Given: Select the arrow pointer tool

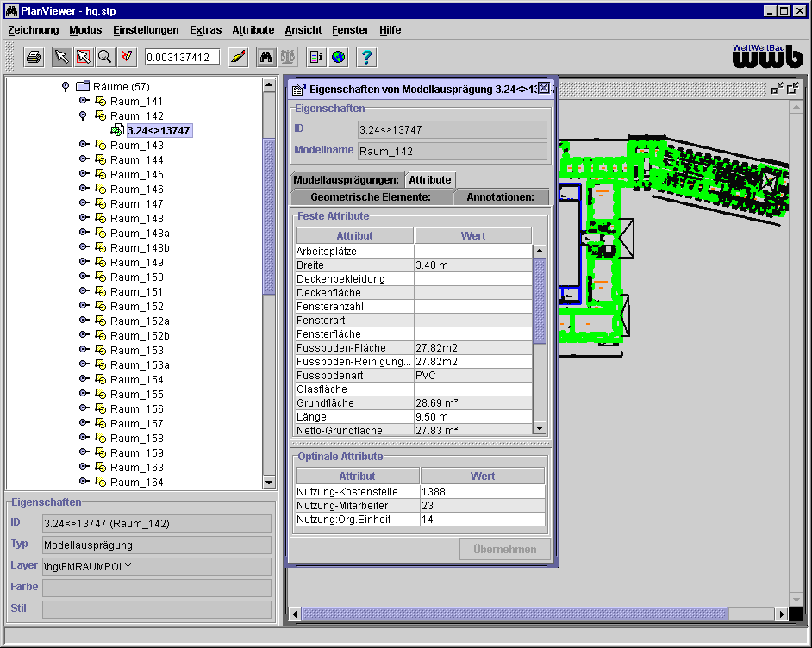Looking at the screenshot, I should pyautogui.click(x=61, y=57).
